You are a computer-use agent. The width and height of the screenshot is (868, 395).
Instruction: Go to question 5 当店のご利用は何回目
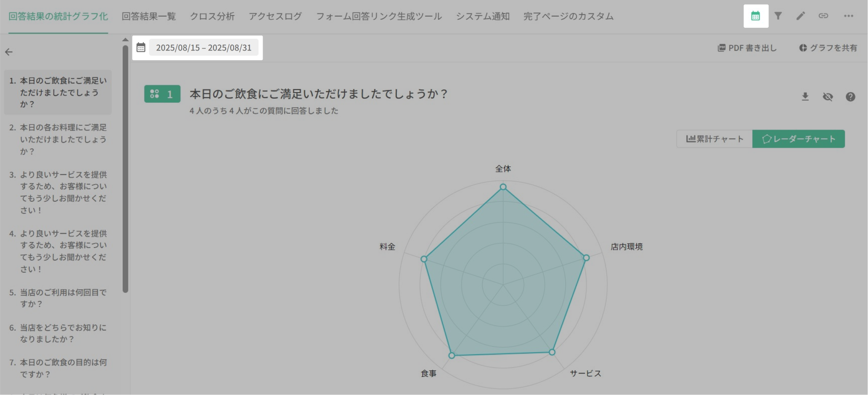point(58,298)
